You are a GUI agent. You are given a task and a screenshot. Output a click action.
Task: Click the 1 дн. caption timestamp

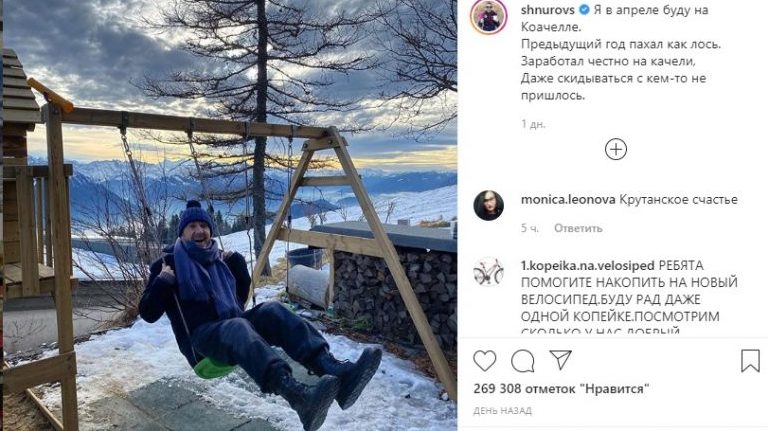click(x=533, y=124)
